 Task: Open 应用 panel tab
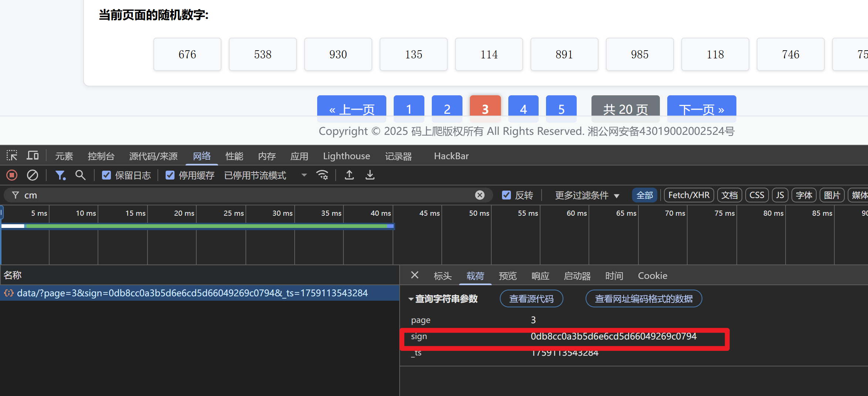point(299,156)
